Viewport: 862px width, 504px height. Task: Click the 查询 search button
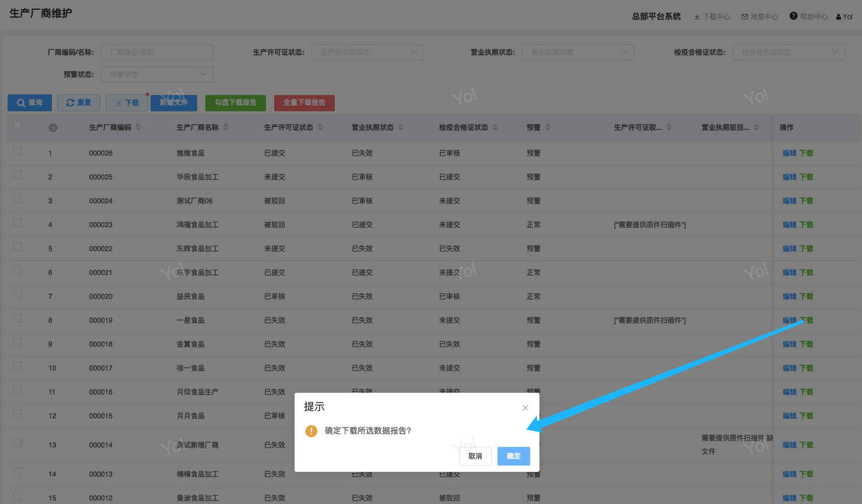[30, 103]
